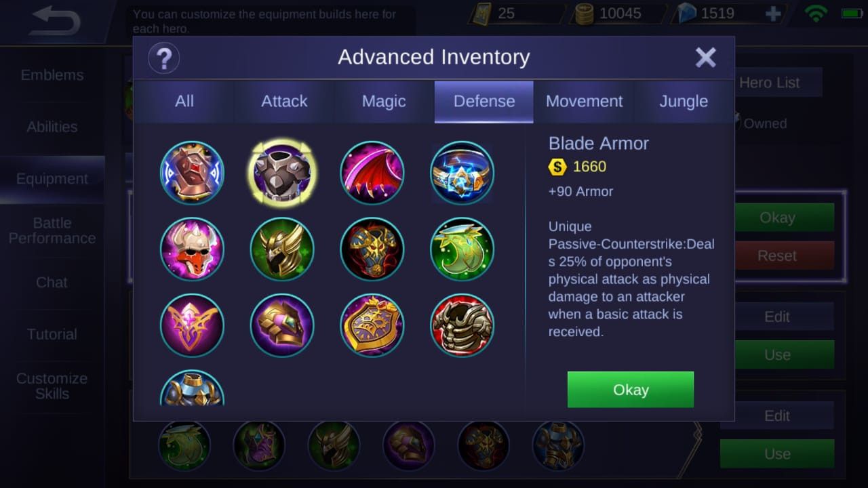Screen dimensions: 868x488
Task: Open the question mark help icon
Action: pos(163,58)
